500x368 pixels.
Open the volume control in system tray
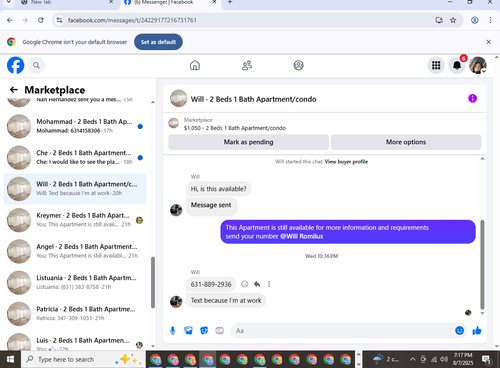point(444,359)
